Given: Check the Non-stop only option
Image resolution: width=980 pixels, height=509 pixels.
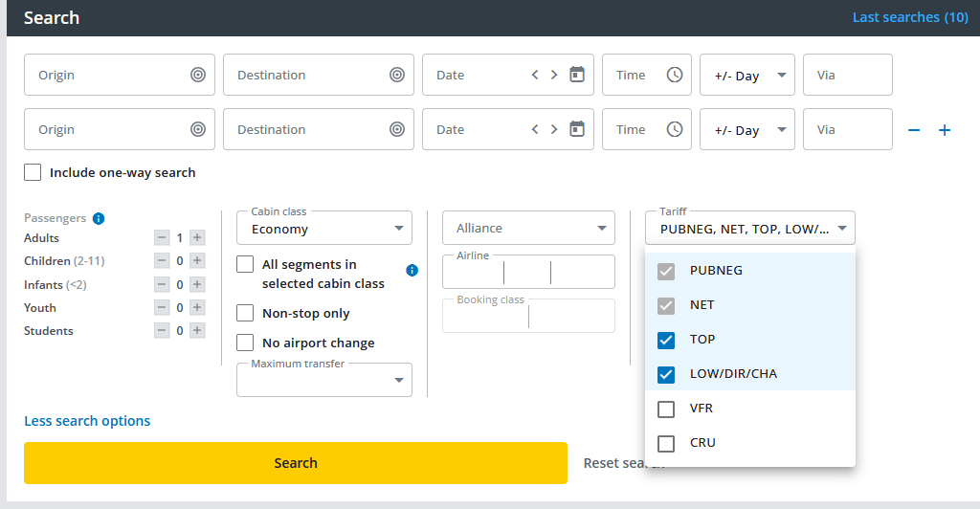Looking at the screenshot, I should (x=246, y=313).
